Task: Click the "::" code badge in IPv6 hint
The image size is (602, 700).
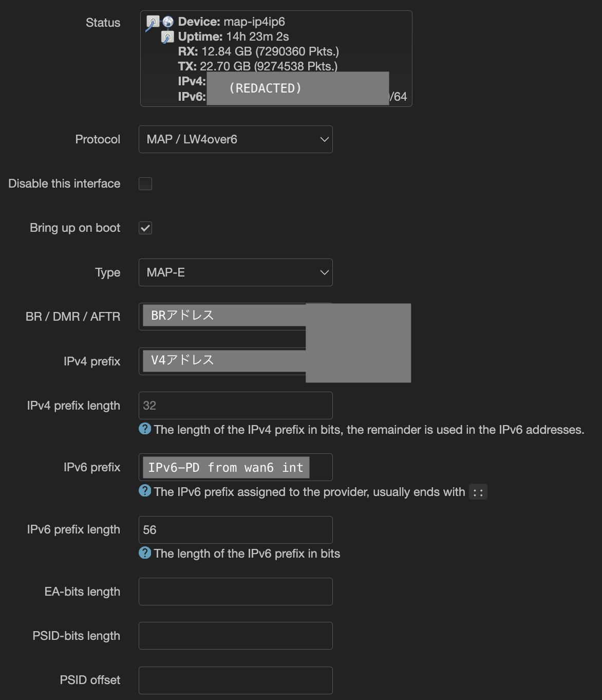Action: click(x=478, y=492)
